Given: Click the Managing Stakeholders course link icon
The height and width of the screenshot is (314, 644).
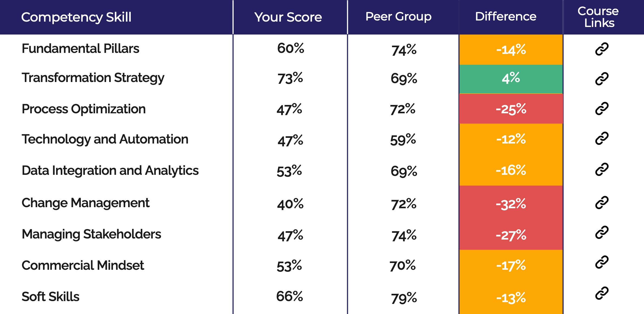Looking at the screenshot, I should [602, 233].
